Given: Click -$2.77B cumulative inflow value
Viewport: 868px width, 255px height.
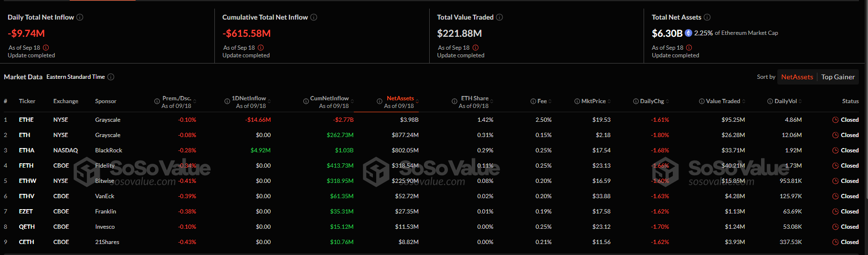Looking at the screenshot, I should 343,120.
